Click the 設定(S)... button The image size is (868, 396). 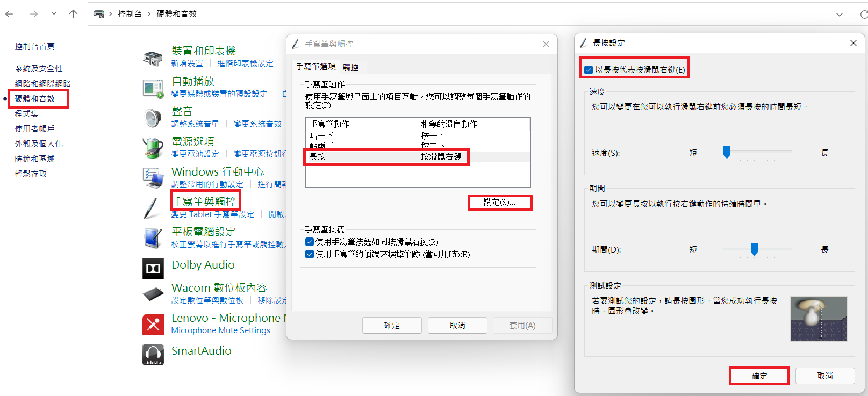click(499, 203)
